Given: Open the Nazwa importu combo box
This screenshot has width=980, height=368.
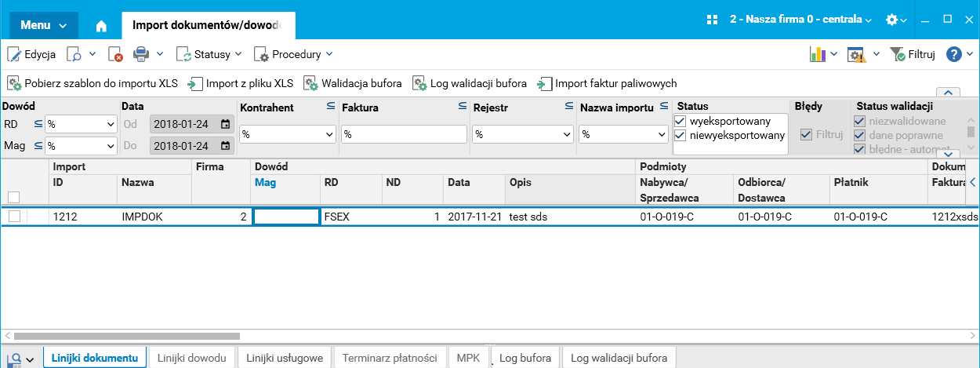Looking at the screenshot, I should tap(622, 134).
